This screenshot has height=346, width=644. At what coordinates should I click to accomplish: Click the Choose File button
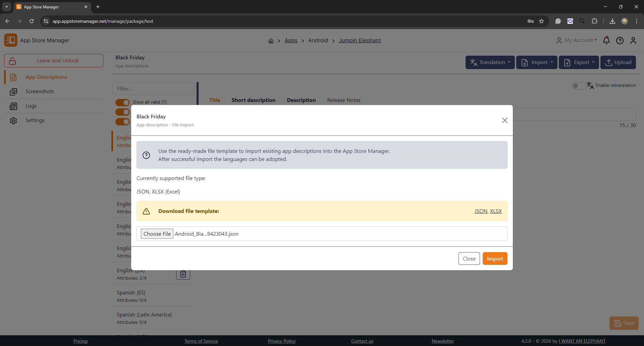157,234
